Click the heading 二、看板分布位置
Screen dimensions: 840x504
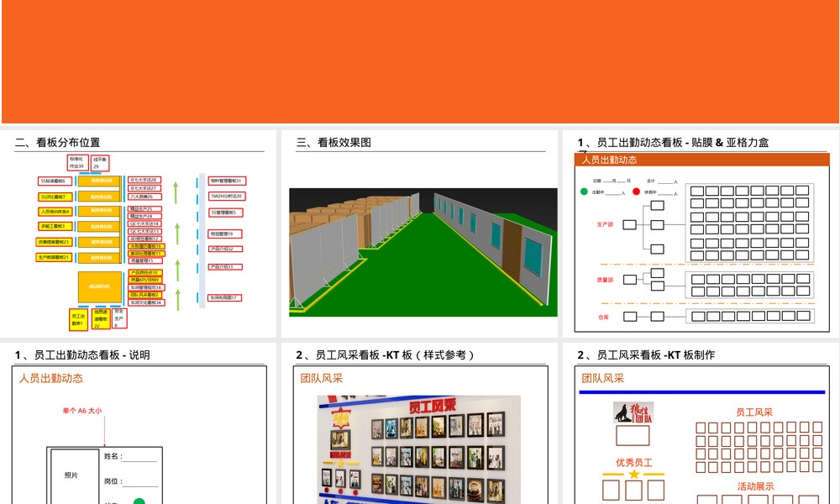[x=57, y=143]
